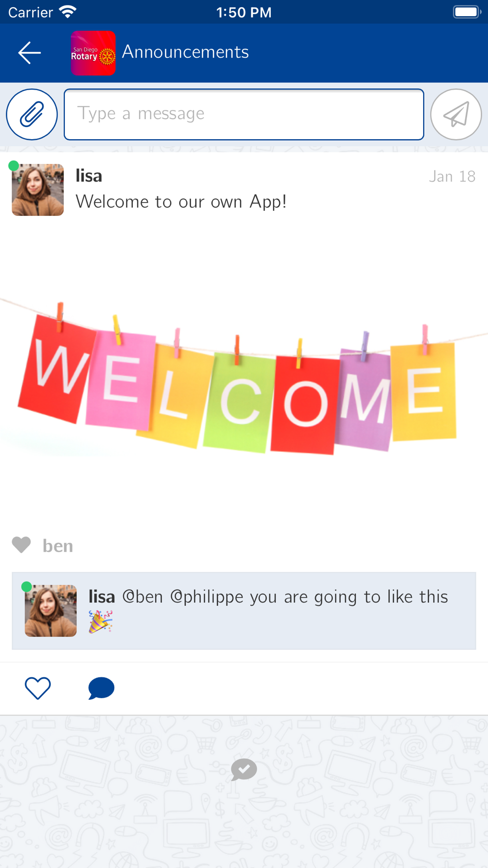This screenshot has height=868, width=488.
Task: Send message with paper plane icon
Action: [456, 115]
